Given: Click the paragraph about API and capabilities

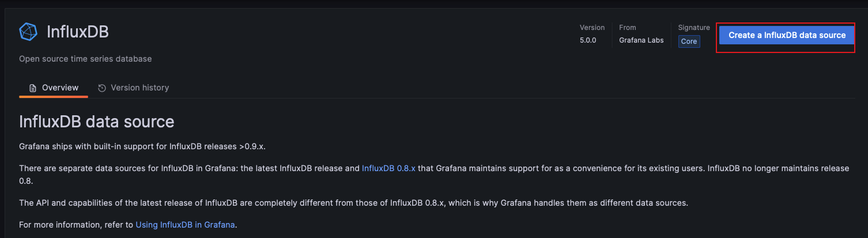Looking at the screenshot, I should click(353, 203).
